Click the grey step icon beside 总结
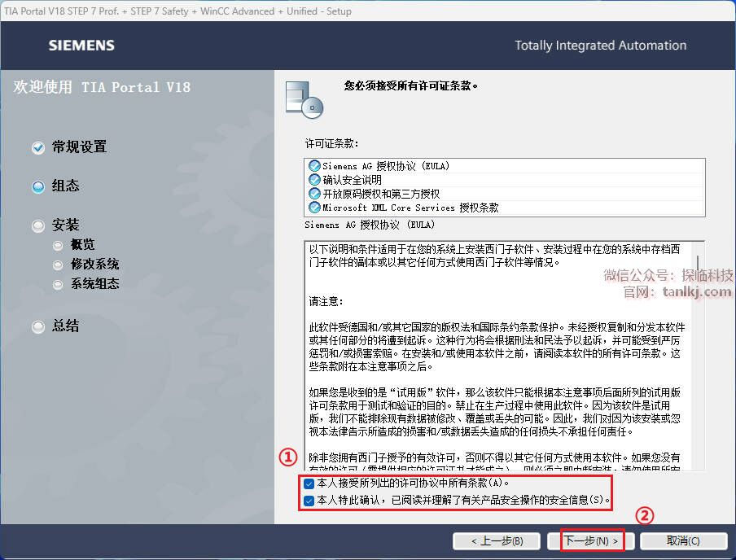The width and height of the screenshot is (736, 560). (x=38, y=326)
